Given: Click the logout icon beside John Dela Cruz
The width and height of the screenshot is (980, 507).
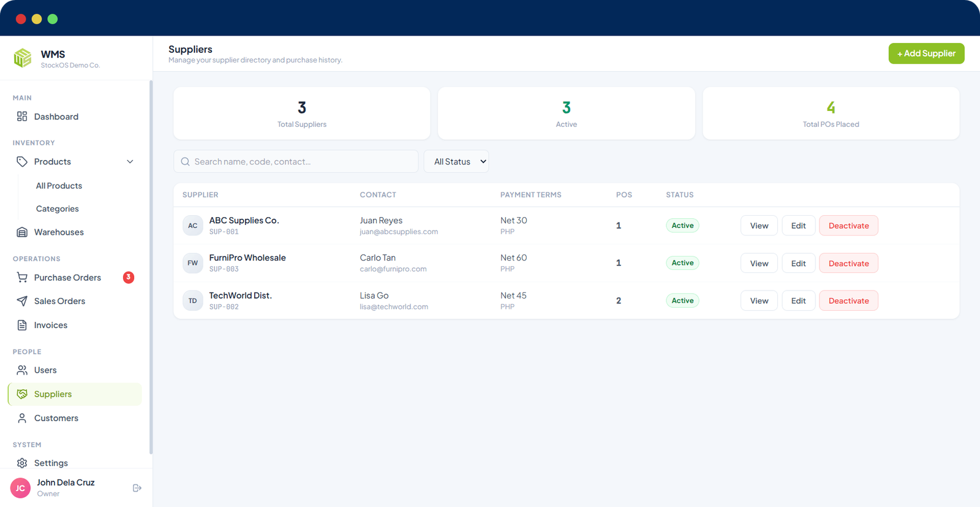Looking at the screenshot, I should (137, 488).
